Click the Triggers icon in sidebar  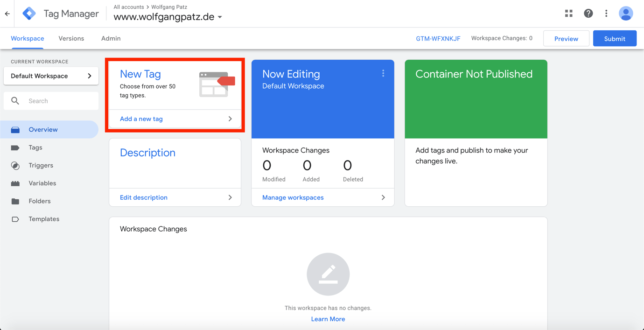pyautogui.click(x=15, y=165)
